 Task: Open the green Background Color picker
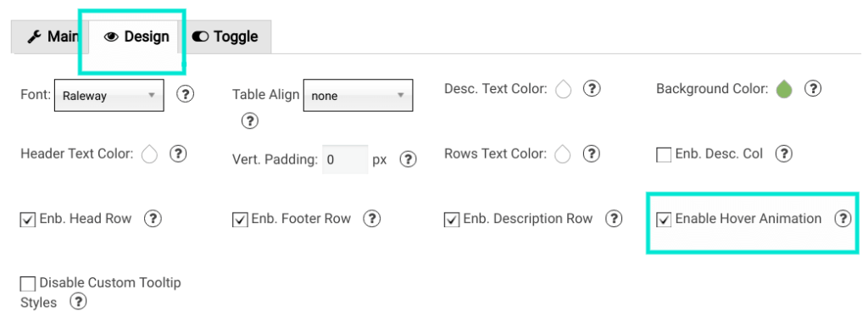click(784, 89)
